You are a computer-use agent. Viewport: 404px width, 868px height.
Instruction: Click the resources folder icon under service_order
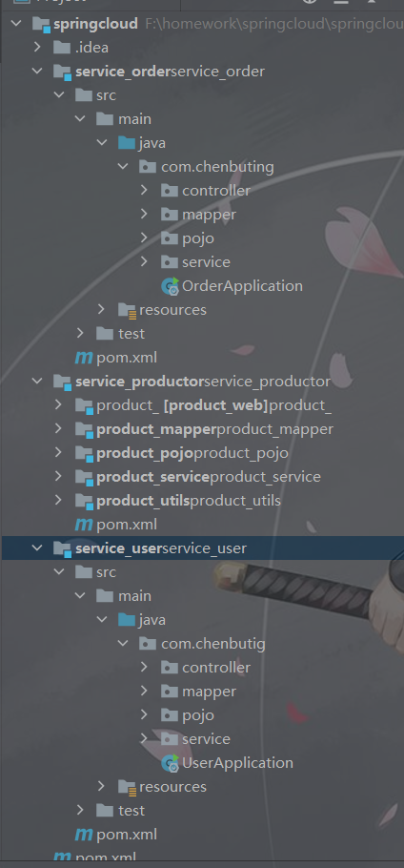(127, 310)
